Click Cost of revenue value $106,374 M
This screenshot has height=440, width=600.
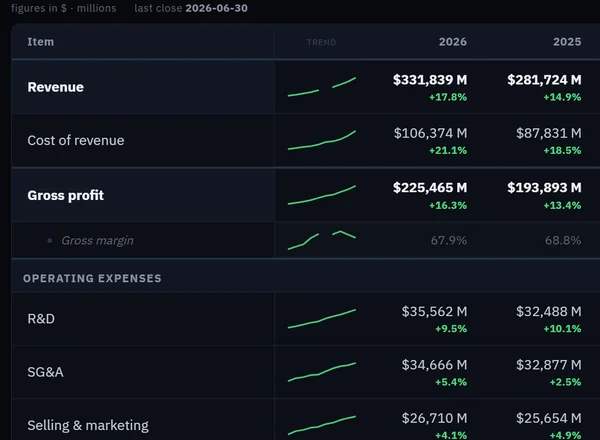(430, 133)
